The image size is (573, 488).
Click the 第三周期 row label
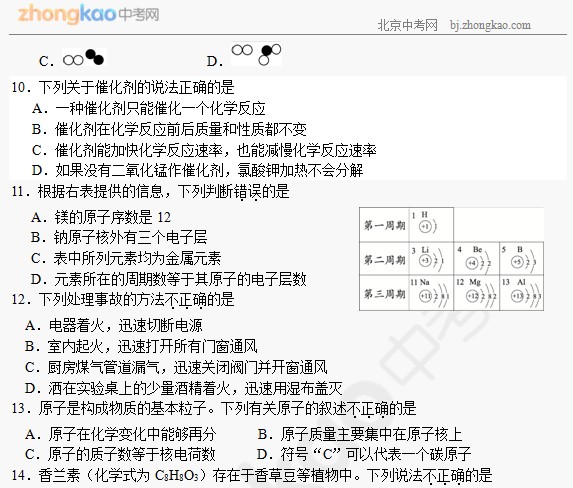[x=384, y=293]
